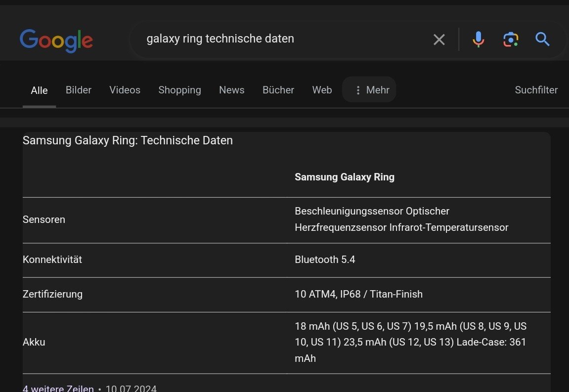Expand the Mehr menu

pos(370,90)
